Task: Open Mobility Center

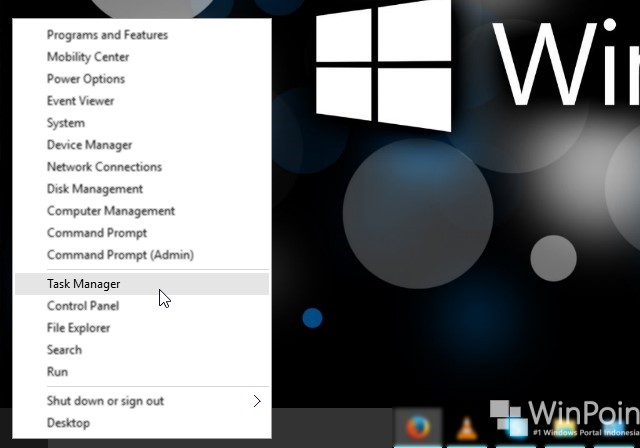Action: click(x=142, y=57)
